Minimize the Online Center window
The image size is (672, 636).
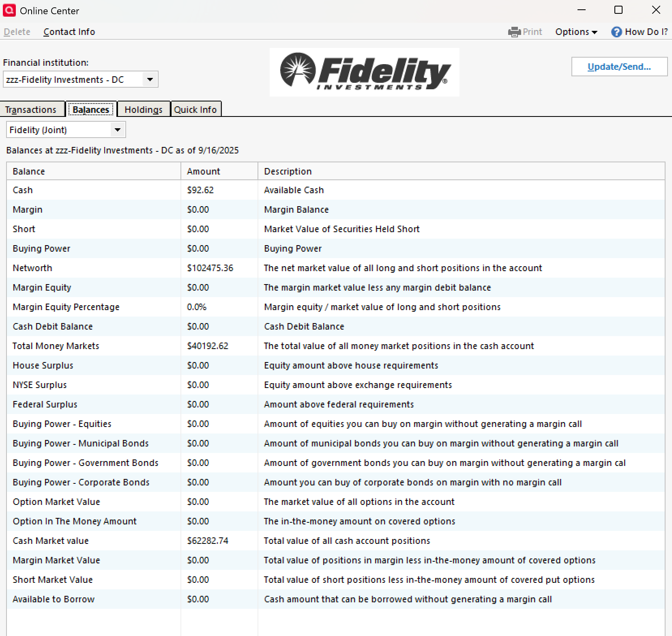582,10
